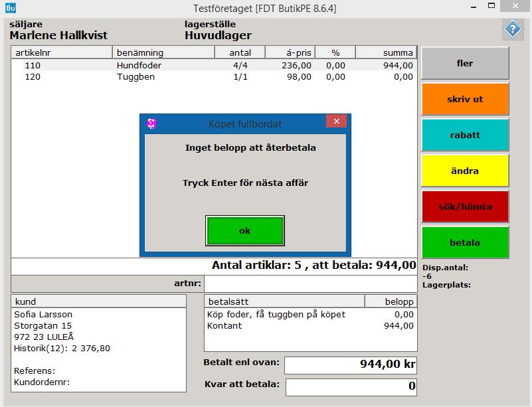This screenshot has width=532, height=407.
Task: Click the Bu application icon in title bar
Action: [x=11, y=7]
